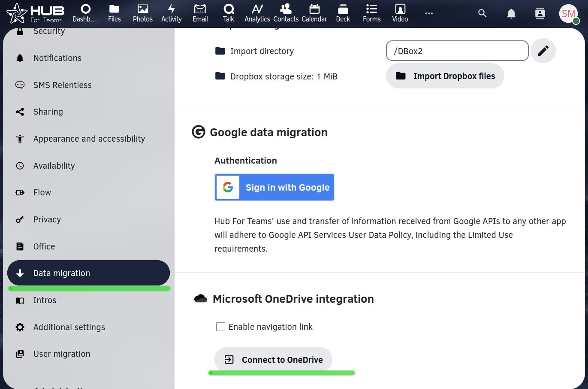The width and height of the screenshot is (588, 389).
Task: Click Import Dropbox files button
Action: 445,76
